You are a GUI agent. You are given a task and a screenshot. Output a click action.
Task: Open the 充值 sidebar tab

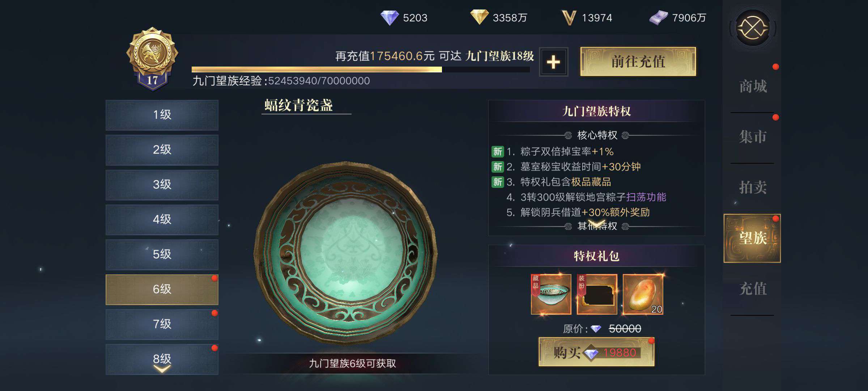tap(753, 289)
